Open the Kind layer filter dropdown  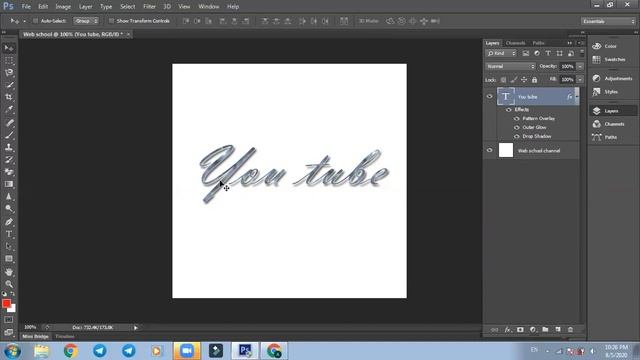coord(501,53)
